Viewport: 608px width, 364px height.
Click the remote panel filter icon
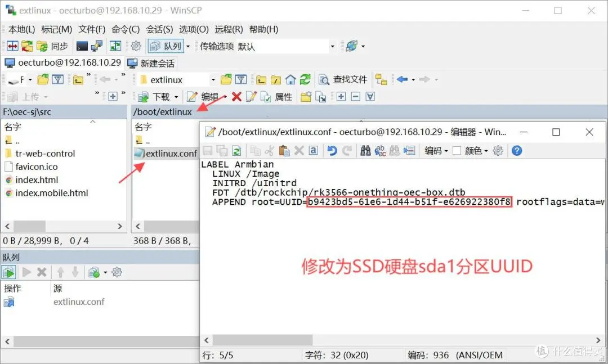(x=241, y=79)
